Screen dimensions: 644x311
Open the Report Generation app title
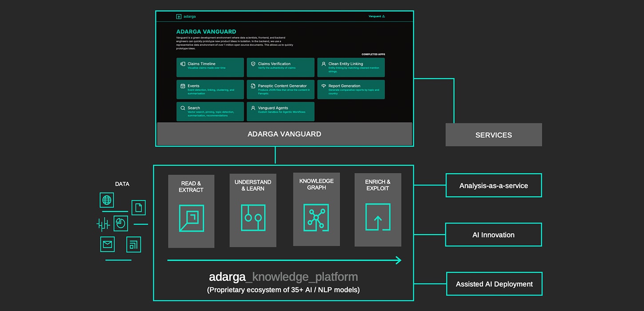(344, 86)
